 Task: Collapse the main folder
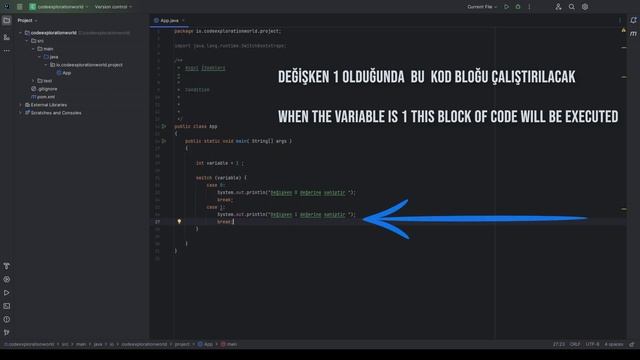pos(33,49)
